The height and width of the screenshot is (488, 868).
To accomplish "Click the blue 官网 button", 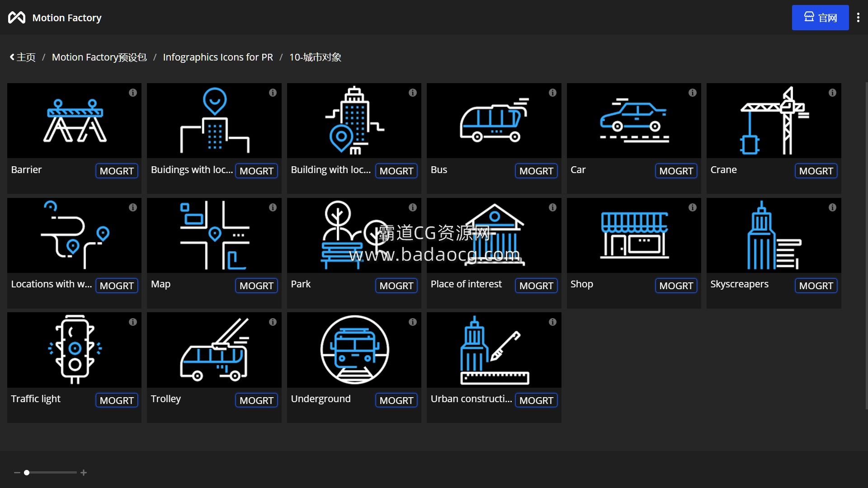I will click(x=820, y=18).
